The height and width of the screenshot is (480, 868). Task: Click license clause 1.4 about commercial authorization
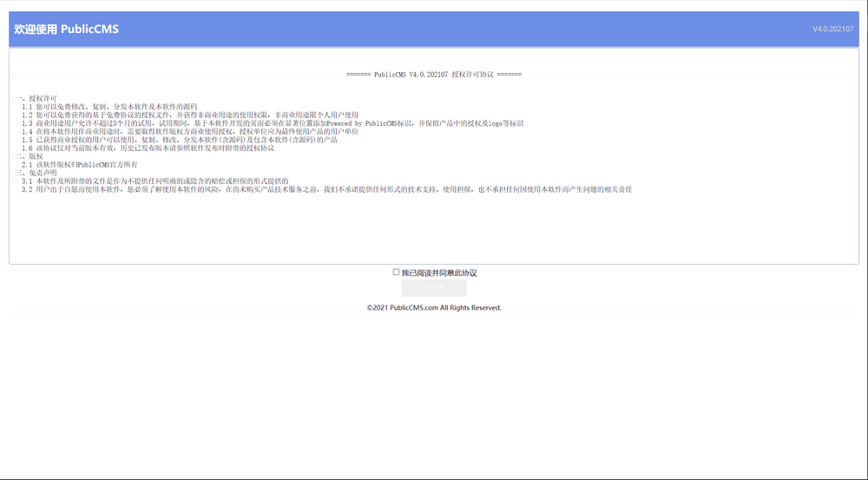(x=189, y=131)
